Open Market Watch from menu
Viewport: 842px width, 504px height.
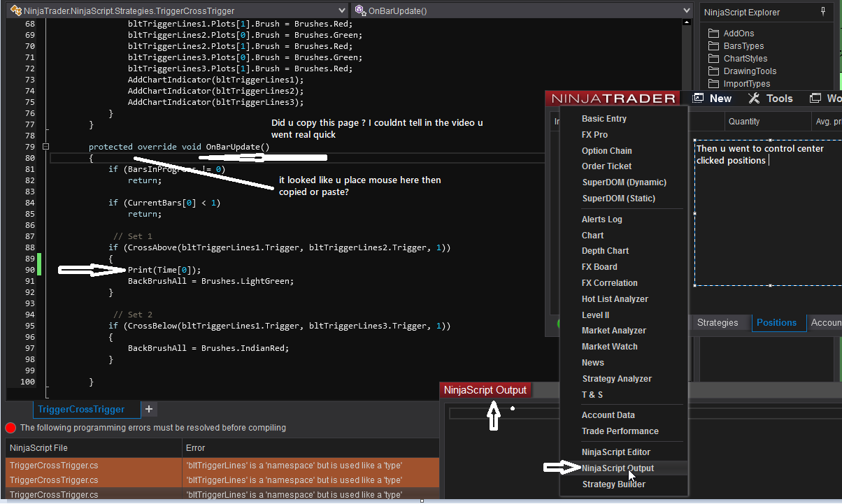(610, 347)
